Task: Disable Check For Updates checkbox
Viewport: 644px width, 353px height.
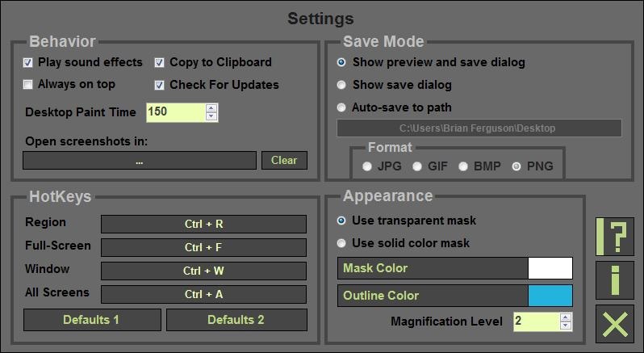Action: coord(160,85)
